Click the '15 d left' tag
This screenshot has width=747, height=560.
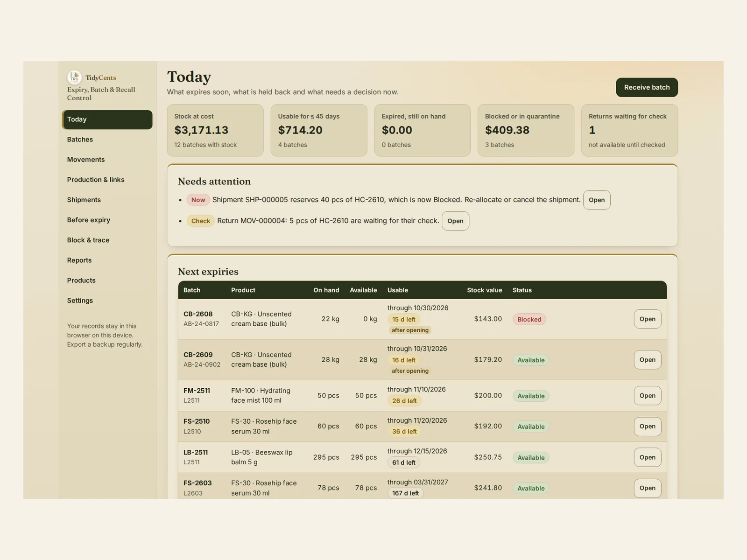point(404,319)
